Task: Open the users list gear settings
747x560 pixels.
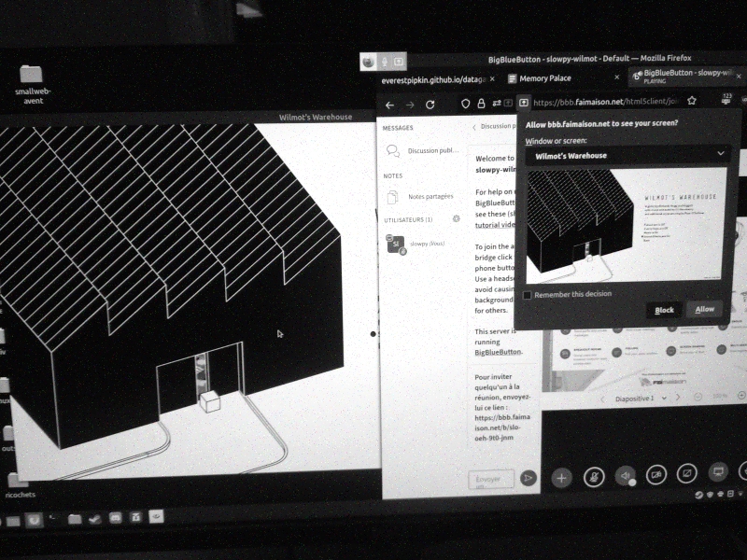Action: pyautogui.click(x=456, y=218)
